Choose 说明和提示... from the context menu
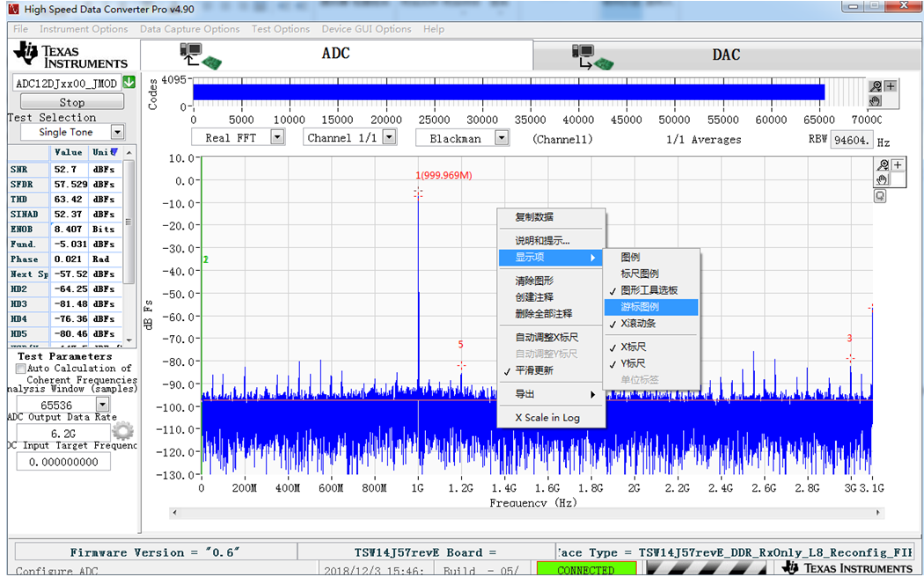 click(551, 241)
